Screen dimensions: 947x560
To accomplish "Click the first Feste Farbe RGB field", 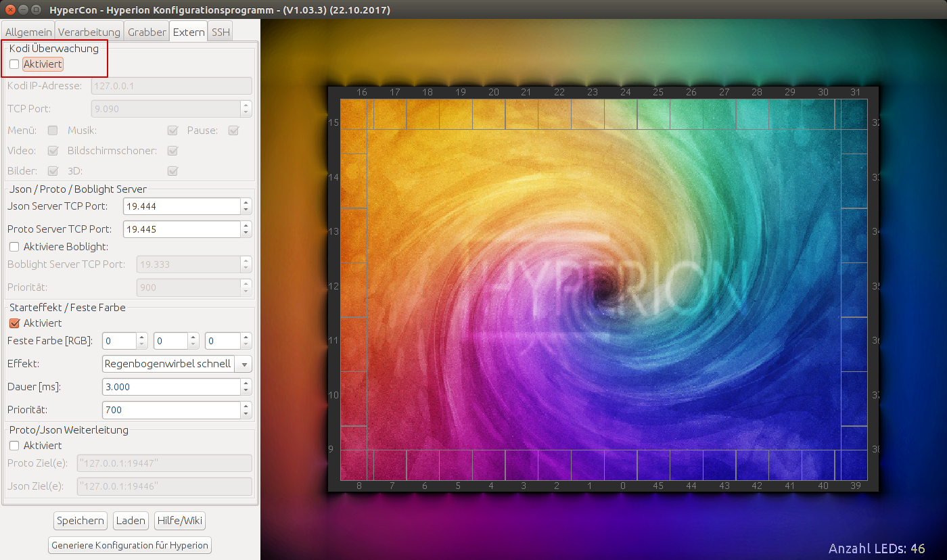I will pyautogui.click(x=119, y=341).
